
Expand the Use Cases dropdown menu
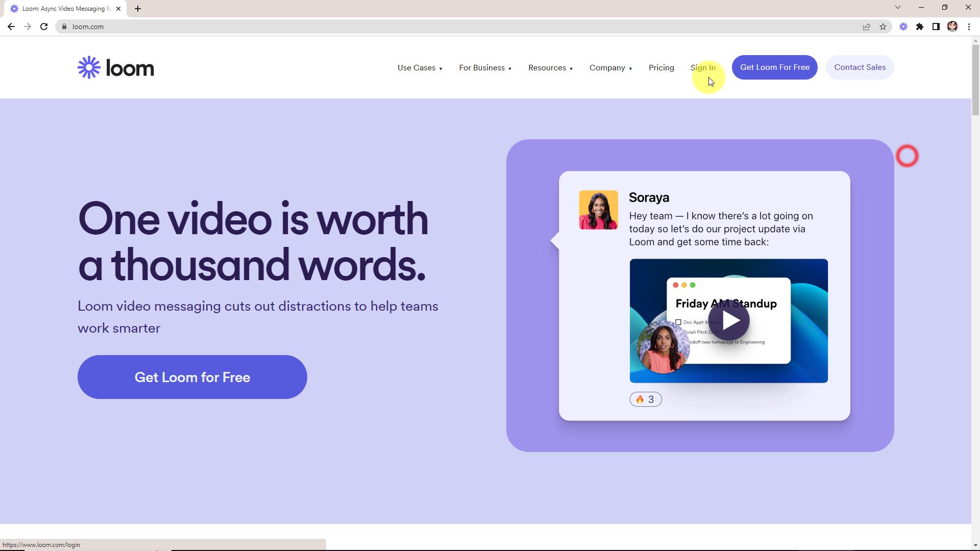pos(420,67)
